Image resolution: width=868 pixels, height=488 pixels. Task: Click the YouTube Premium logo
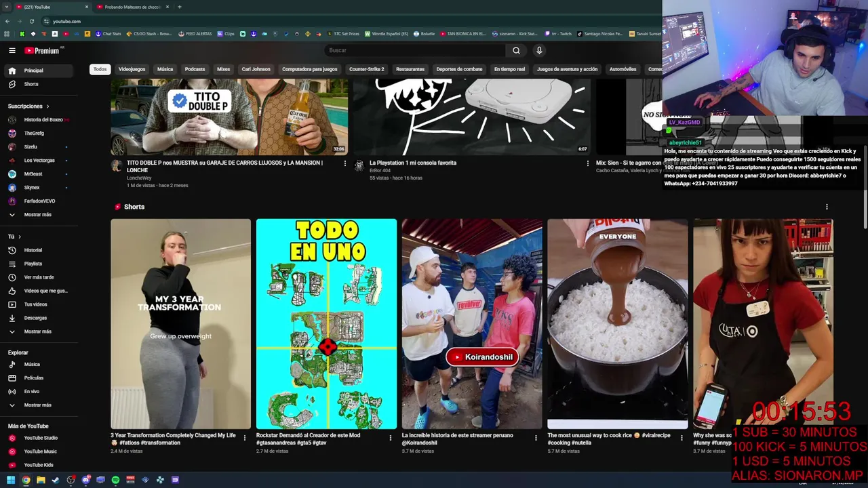point(43,50)
